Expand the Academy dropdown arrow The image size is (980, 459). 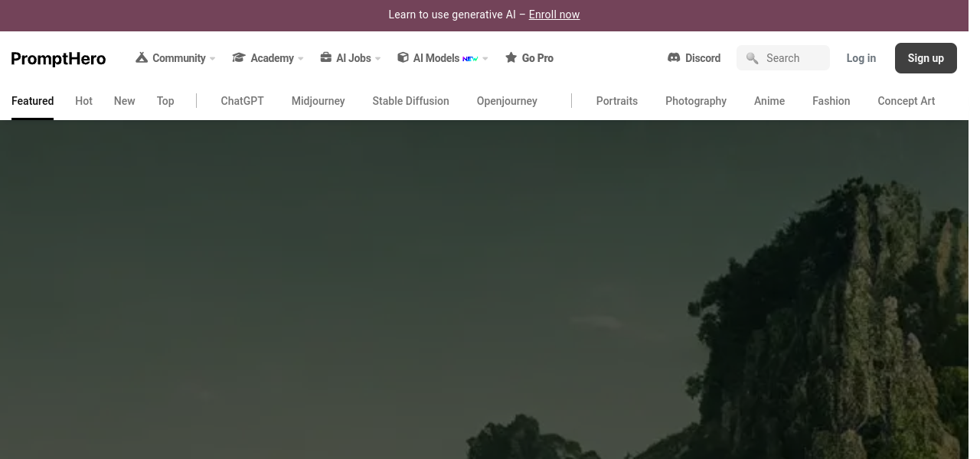click(301, 59)
